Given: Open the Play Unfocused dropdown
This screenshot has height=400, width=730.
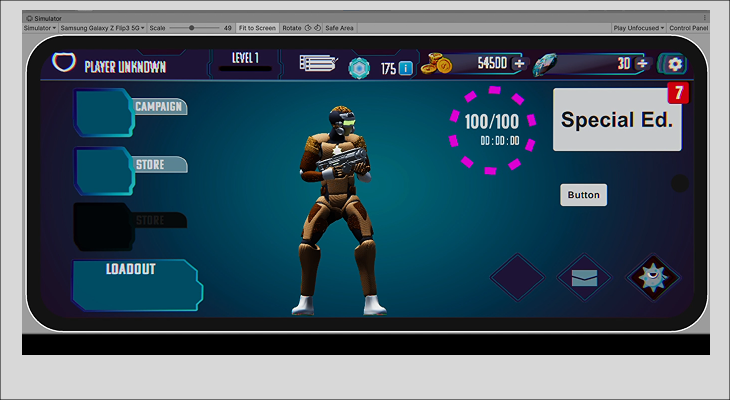Looking at the screenshot, I should click(x=638, y=28).
